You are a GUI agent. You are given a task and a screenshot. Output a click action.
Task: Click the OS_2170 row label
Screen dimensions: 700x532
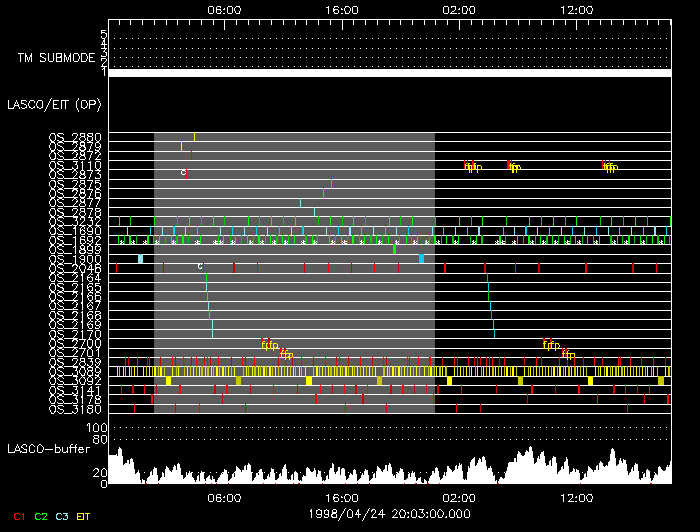click(75, 334)
